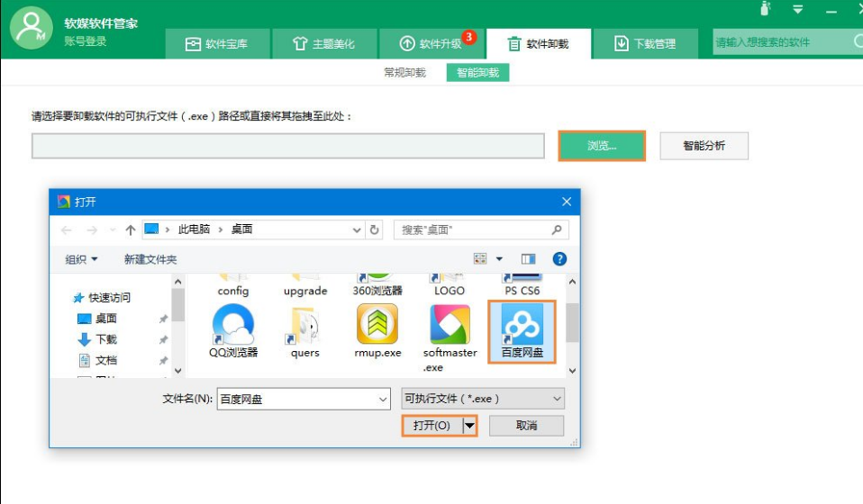Click file list scroll up arrow
This screenshot has width=863, height=504.
pyautogui.click(x=572, y=282)
